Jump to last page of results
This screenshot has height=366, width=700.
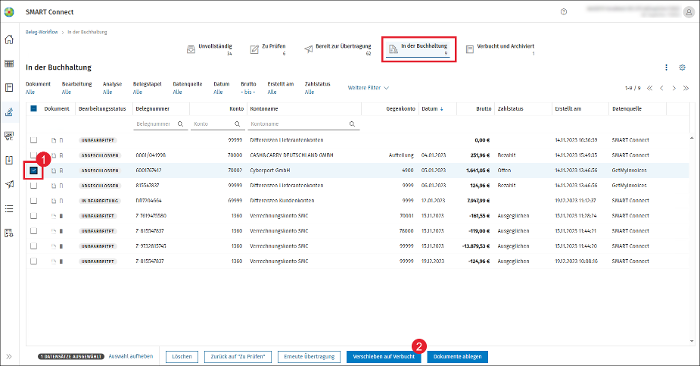[686, 88]
